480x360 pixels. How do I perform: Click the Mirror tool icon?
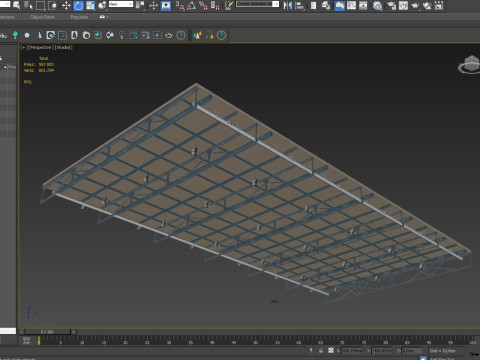coord(287,5)
